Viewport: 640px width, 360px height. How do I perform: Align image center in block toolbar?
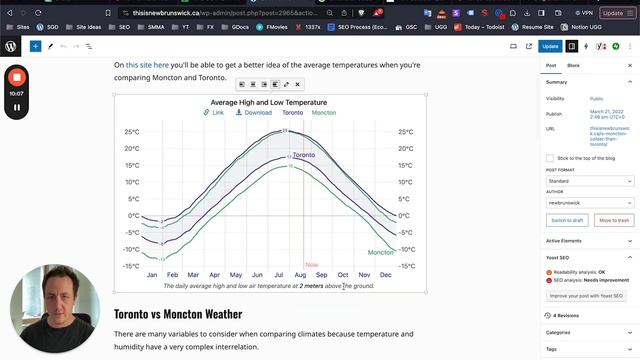pos(253,84)
